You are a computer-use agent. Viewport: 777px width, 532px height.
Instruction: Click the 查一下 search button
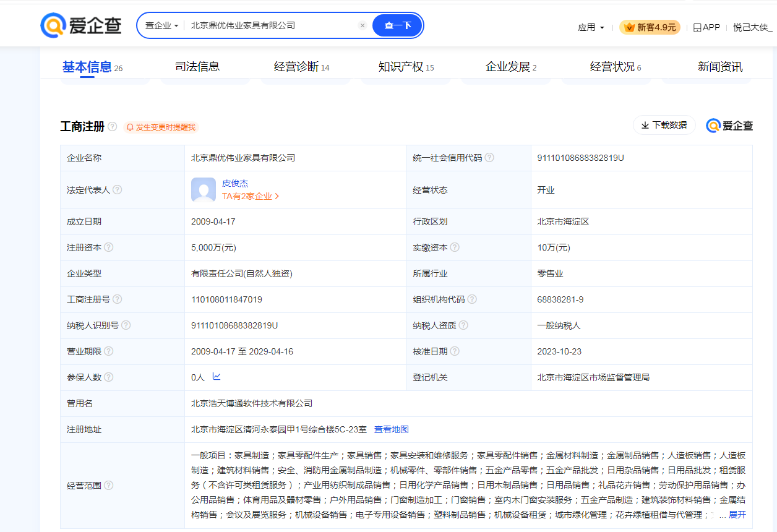[398, 26]
